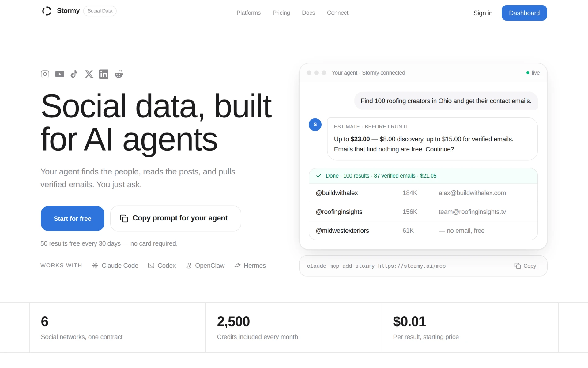This screenshot has width=588, height=368.
Task: Select the OpenClaw integration
Action: [x=205, y=266]
